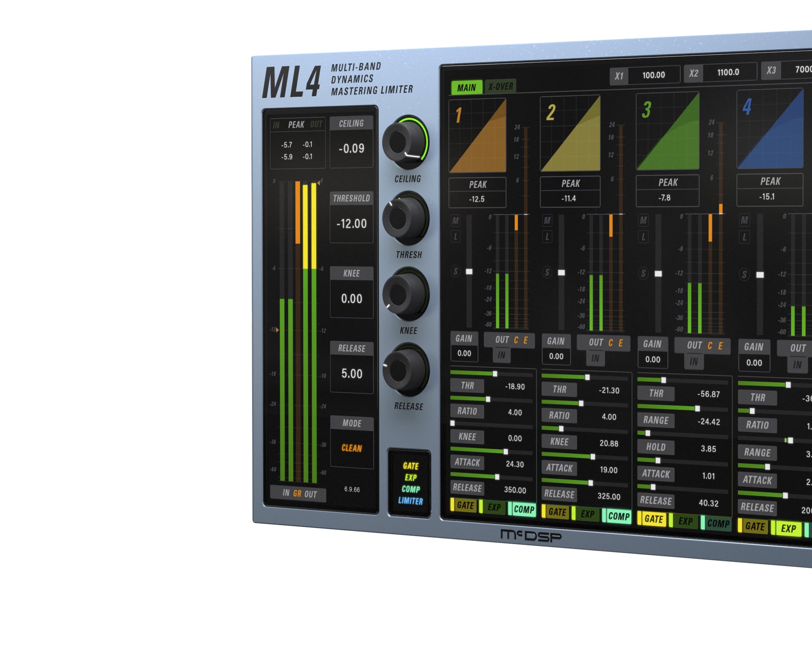The image size is (812, 659).
Task: Select the GATE section on band 2
Action: coord(556,512)
